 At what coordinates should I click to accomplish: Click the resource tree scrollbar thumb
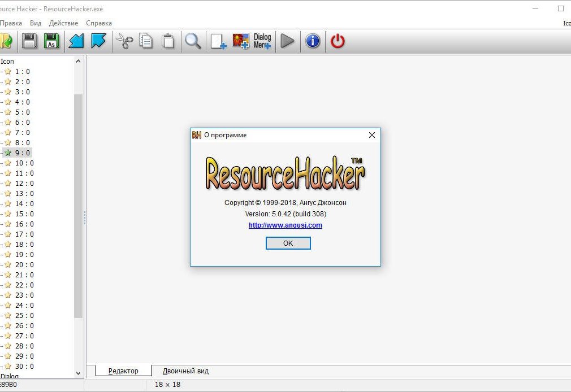(x=78, y=206)
